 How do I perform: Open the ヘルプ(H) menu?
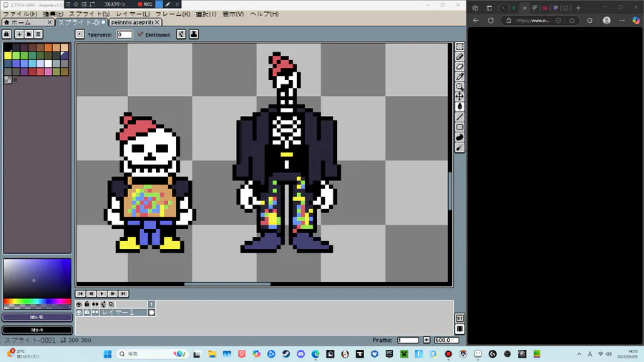click(x=264, y=14)
